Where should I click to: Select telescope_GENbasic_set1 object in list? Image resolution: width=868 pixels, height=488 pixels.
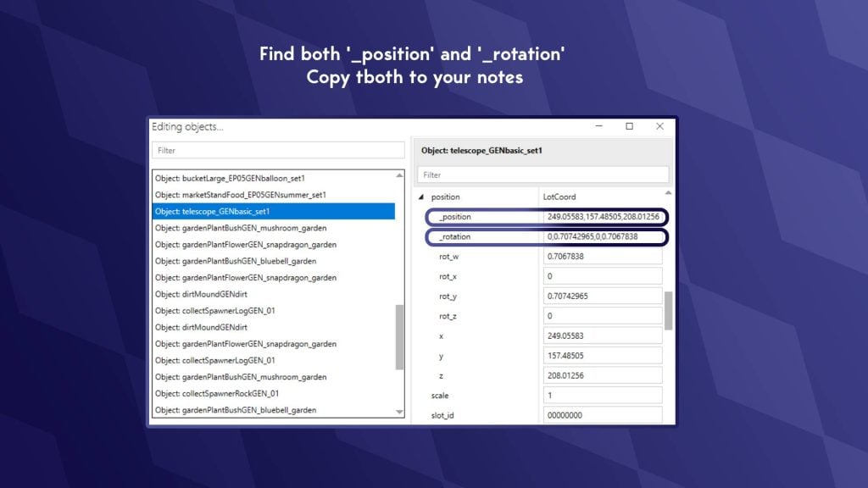click(273, 212)
